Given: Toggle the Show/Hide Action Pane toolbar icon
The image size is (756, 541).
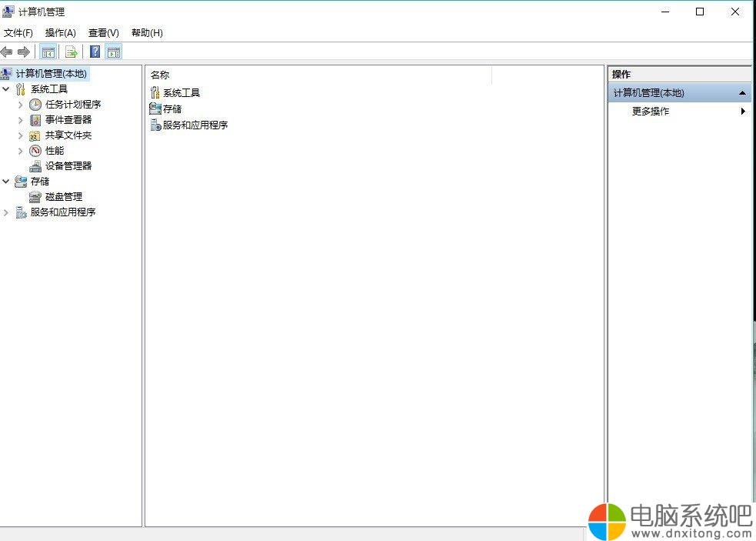Looking at the screenshot, I should tap(114, 52).
